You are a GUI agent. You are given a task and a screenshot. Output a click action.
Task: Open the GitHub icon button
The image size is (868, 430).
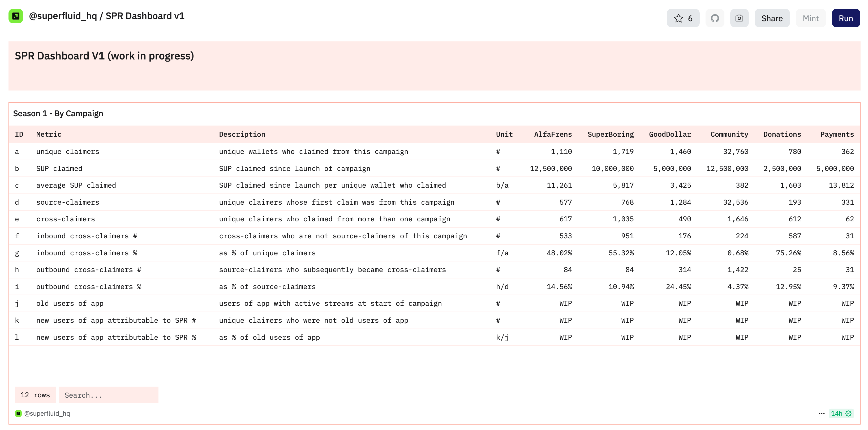(x=715, y=18)
